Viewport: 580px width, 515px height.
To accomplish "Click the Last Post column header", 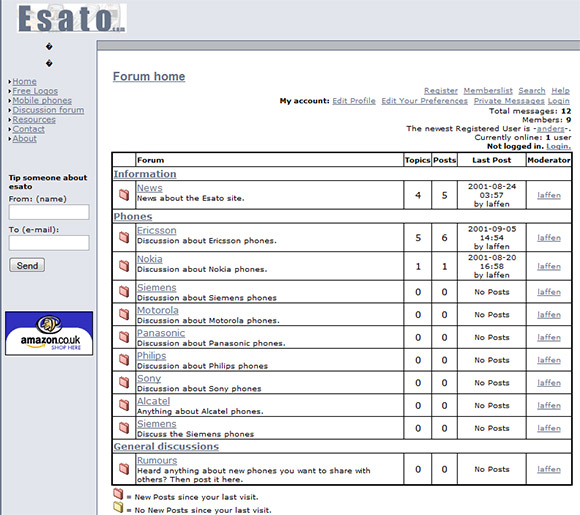I will click(492, 160).
